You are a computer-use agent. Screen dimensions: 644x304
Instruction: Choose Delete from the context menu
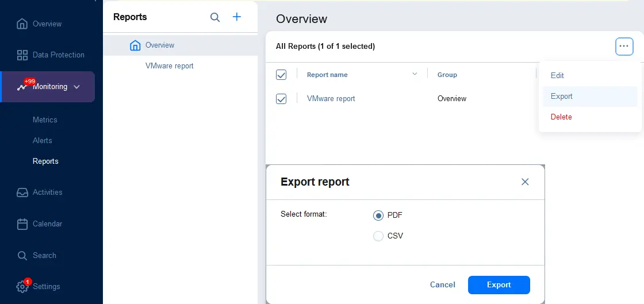tap(561, 117)
